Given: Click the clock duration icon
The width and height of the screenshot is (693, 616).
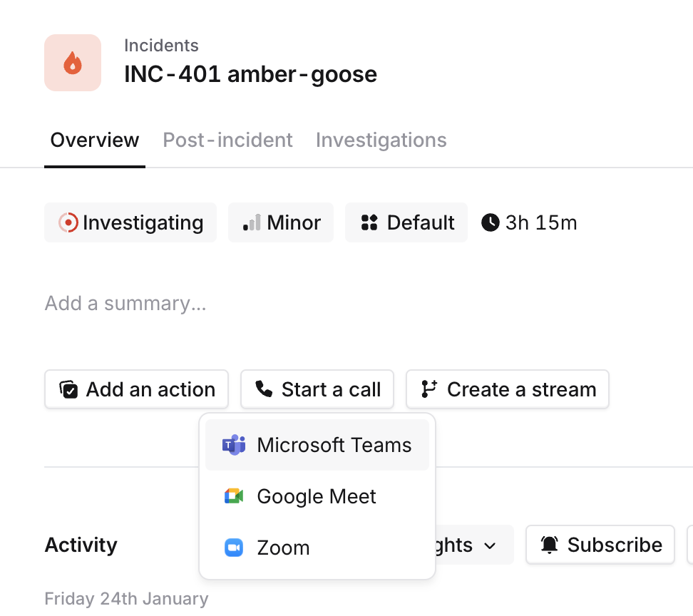Looking at the screenshot, I should click(x=490, y=222).
